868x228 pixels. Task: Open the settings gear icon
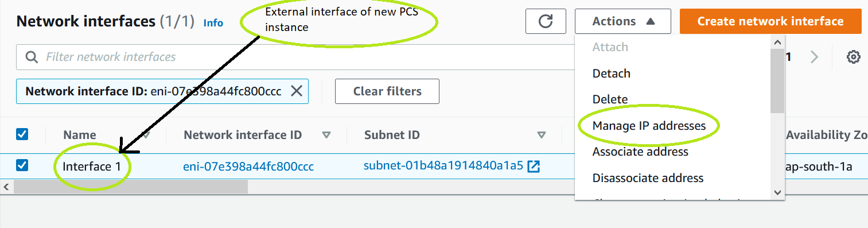click(854, 57)
